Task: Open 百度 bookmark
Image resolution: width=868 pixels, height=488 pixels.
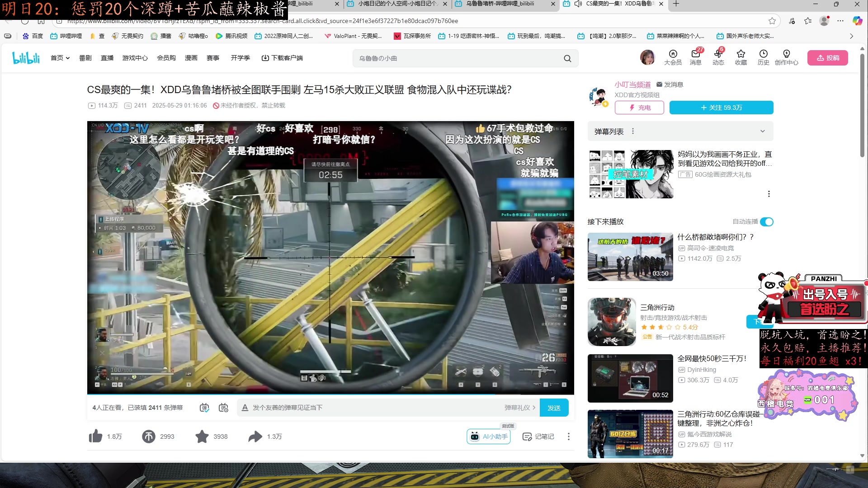Action: [33, 36]
